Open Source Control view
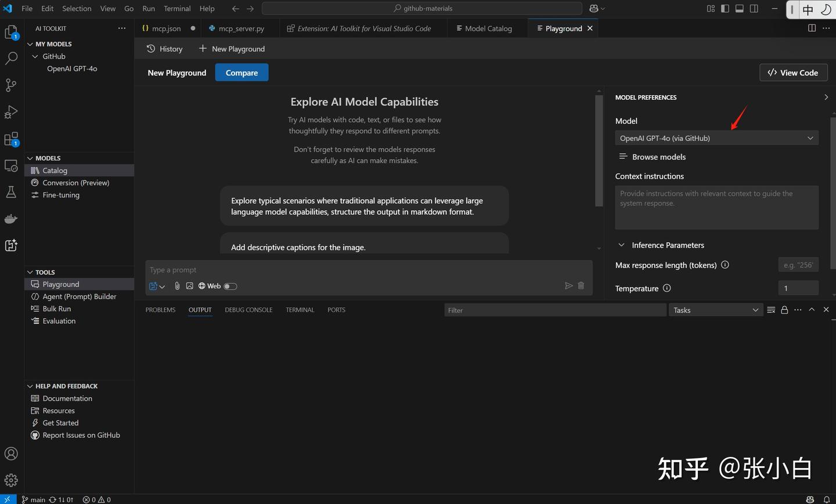 coord(11,85)
